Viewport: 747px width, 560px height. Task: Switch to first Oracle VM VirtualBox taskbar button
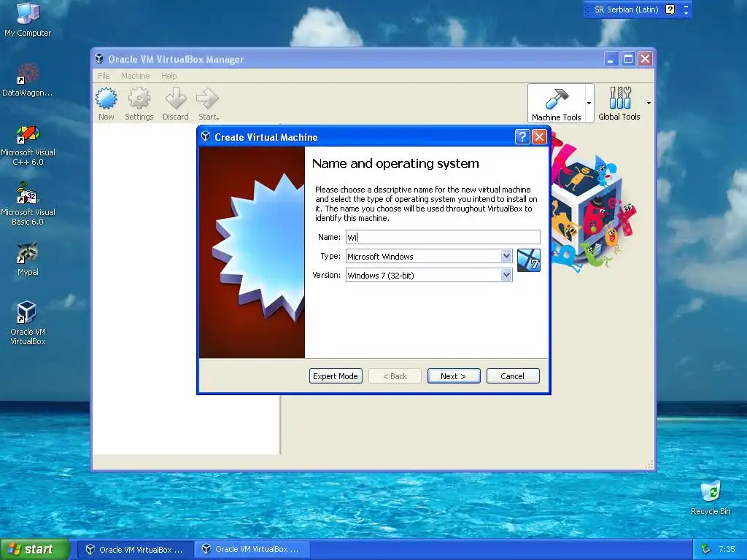pos(135,550)
